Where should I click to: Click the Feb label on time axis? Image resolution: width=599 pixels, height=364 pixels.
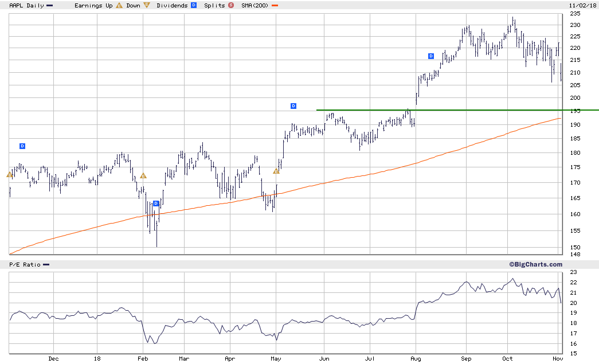pyautogui.click(x=143, y=359)
